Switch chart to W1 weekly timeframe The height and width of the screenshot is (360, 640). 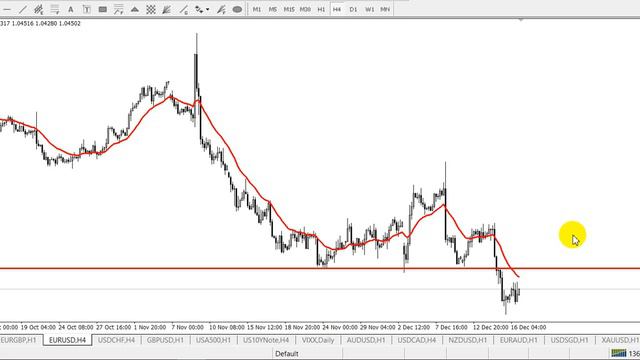369,9
